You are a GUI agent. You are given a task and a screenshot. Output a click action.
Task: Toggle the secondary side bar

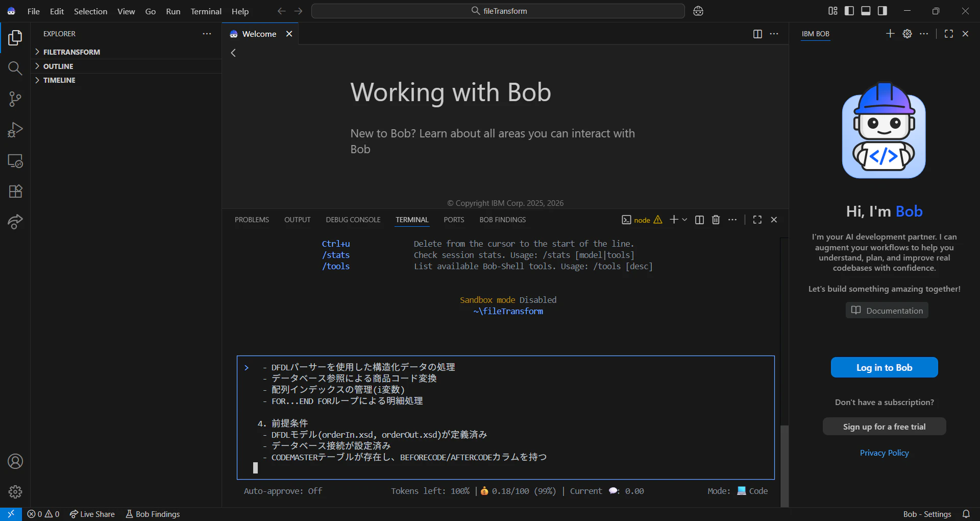[883, 11]
